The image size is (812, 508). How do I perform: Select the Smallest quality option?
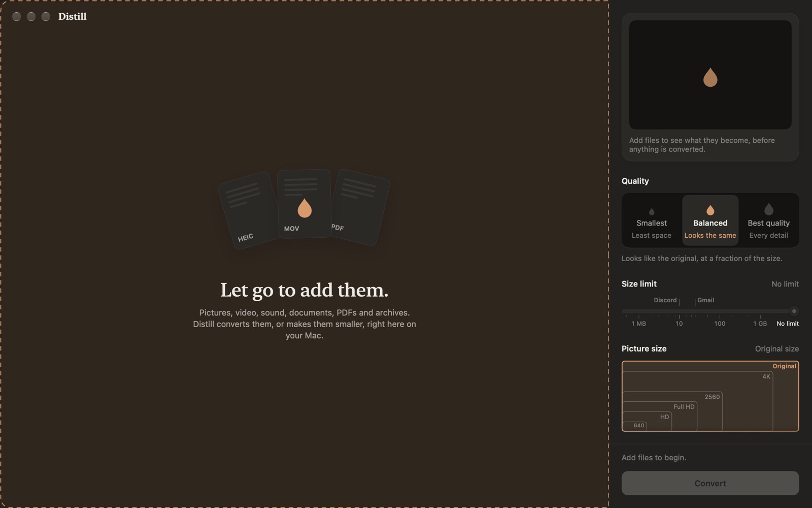652,220
